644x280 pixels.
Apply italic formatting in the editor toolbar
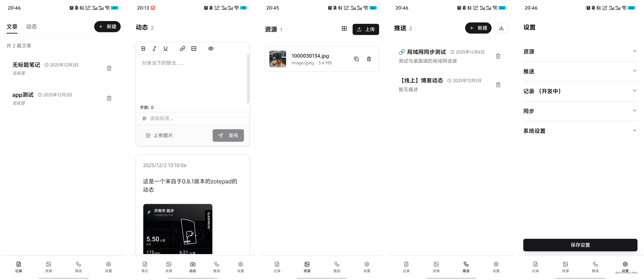[154, 48]
